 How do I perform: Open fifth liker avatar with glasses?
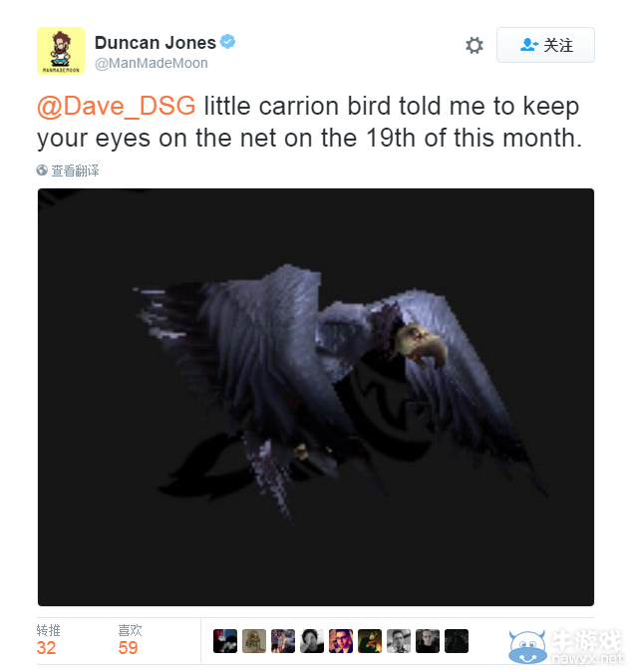click(x=341, y=641)
